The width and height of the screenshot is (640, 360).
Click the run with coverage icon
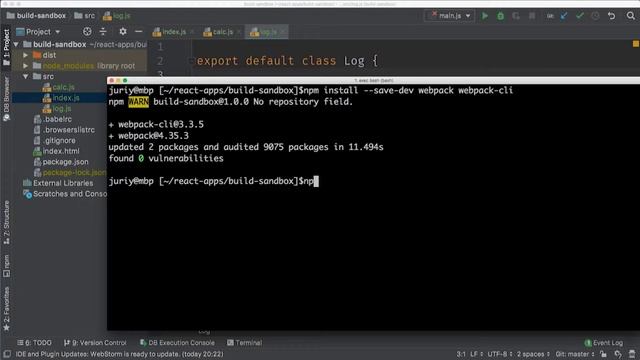[516, 16]
